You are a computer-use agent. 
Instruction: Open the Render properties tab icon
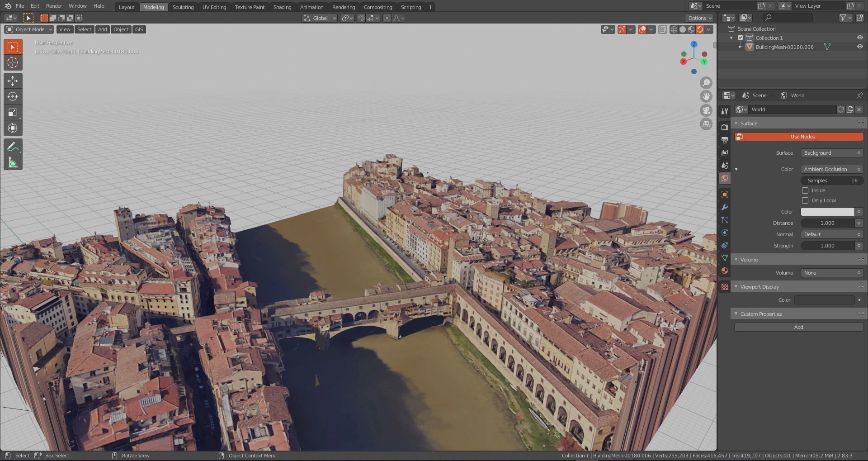pyautogui.click(x=725, y=127)
